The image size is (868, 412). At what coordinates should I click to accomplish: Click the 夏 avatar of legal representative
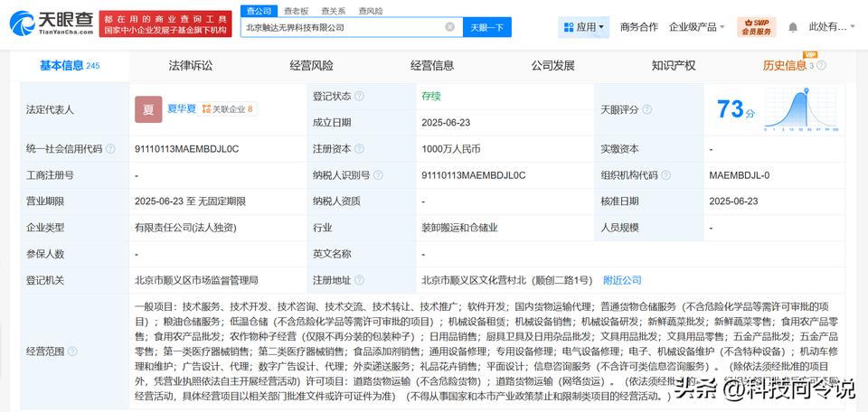tap(148, 109)
